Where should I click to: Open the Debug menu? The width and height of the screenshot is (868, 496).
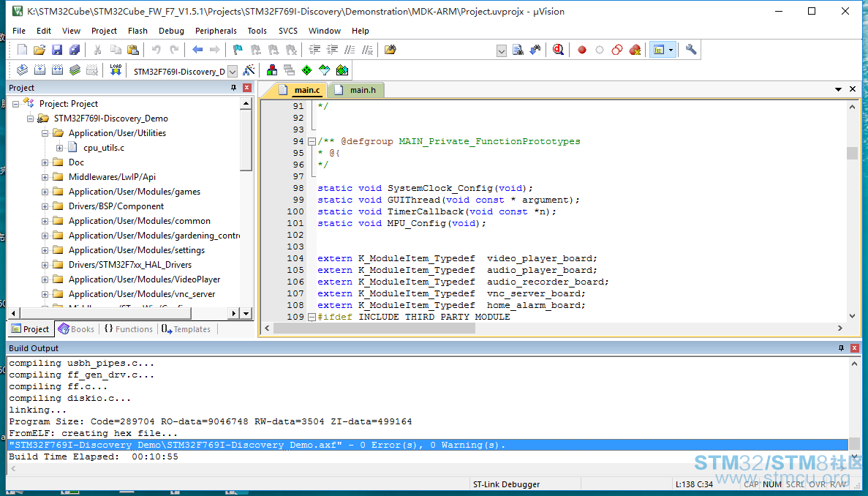(171, 31)
